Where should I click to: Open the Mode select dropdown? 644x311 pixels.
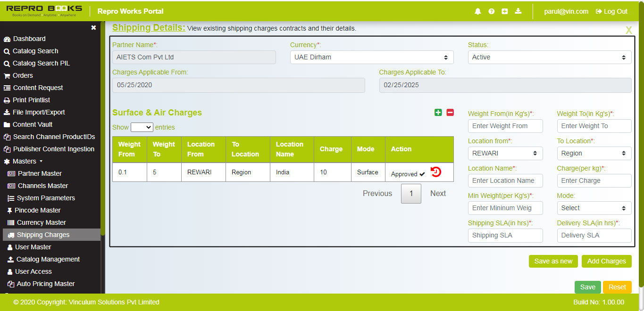tap(594, 208)
